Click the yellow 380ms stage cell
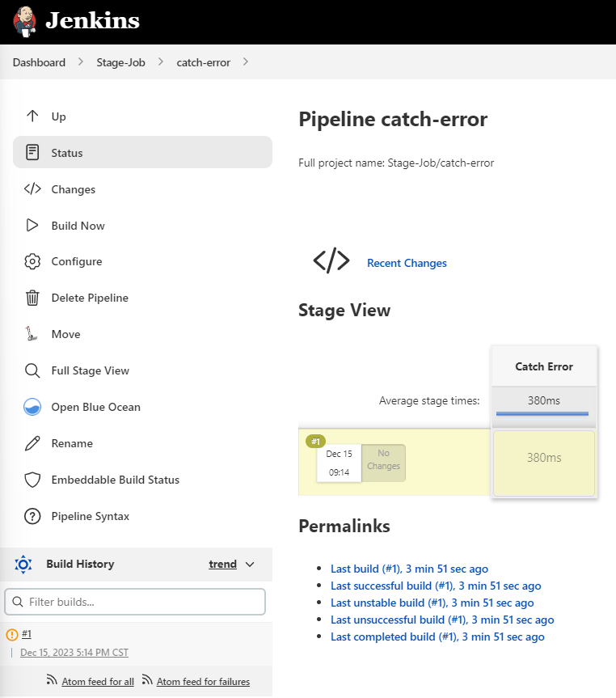Image resolution: width=616 pixels, height=698 pixels. (543, 458)
